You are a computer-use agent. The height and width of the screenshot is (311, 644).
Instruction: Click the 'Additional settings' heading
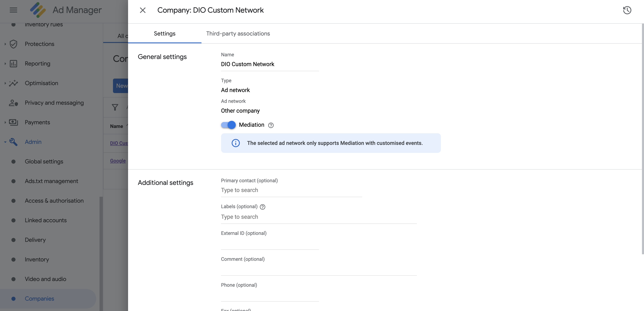[x=166, y=183]
